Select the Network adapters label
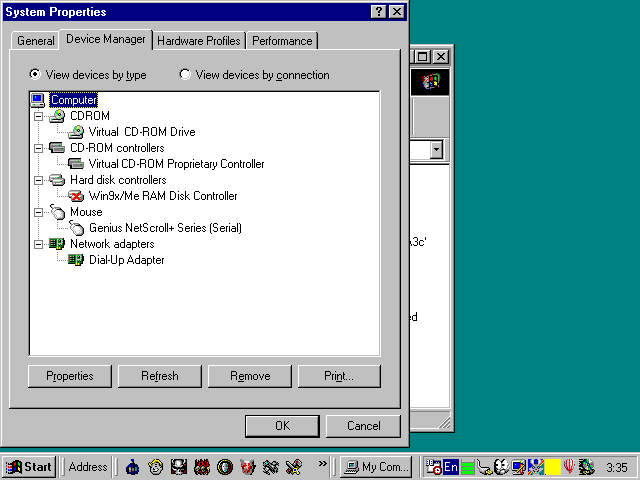The image size is (640, 480). click(112, 244)
